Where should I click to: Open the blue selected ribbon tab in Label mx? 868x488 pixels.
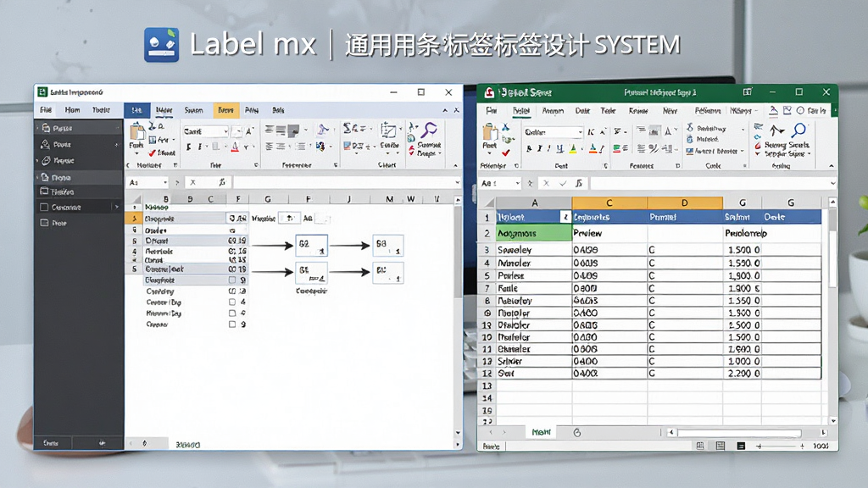(x=136, y=110)
